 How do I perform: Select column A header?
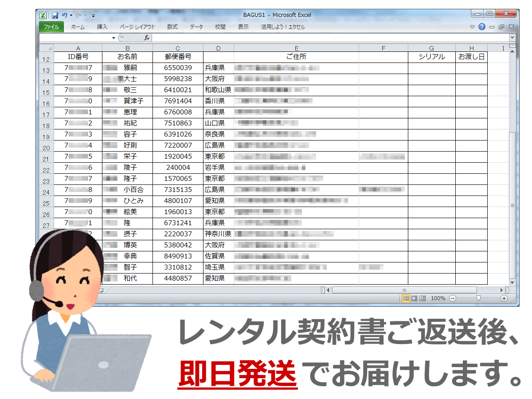78,48
